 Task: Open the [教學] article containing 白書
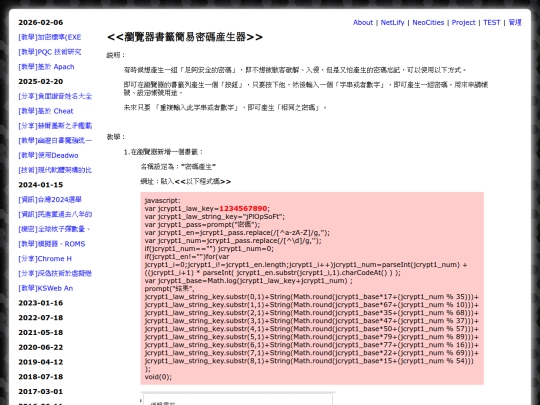tap(55, 141)
